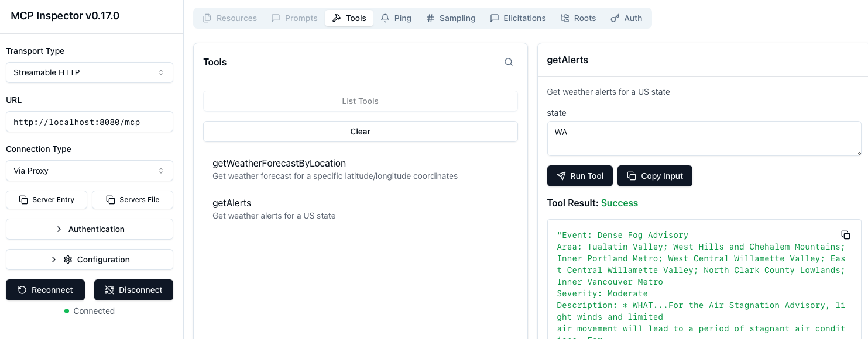Click the state input text area
This screenshot has height=339, width=868.
pos(704,139)
